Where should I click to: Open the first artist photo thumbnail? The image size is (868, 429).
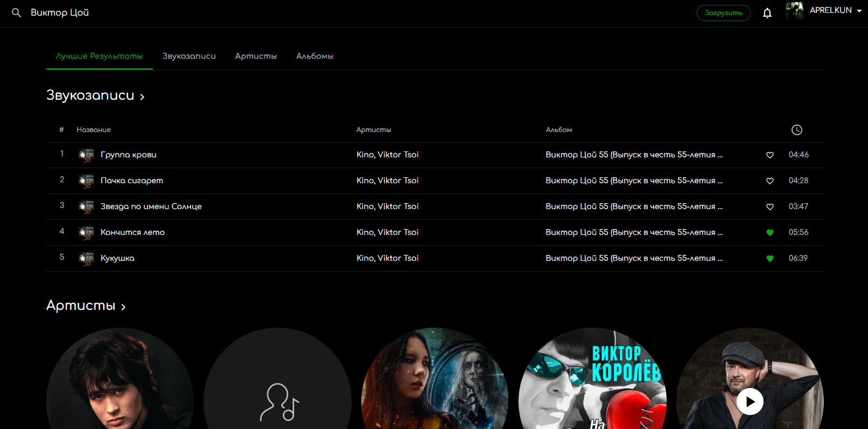(120, 378)
